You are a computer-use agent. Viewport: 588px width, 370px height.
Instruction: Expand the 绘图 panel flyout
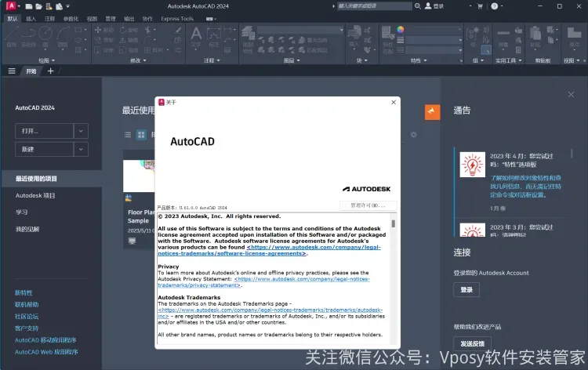[x=46, y=60]
